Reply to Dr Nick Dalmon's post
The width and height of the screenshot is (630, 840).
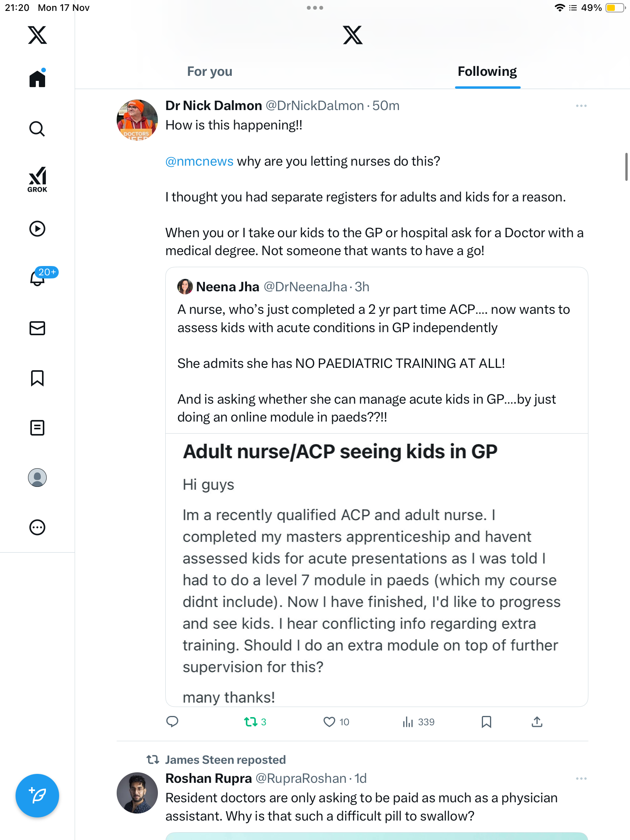[172, 722]
